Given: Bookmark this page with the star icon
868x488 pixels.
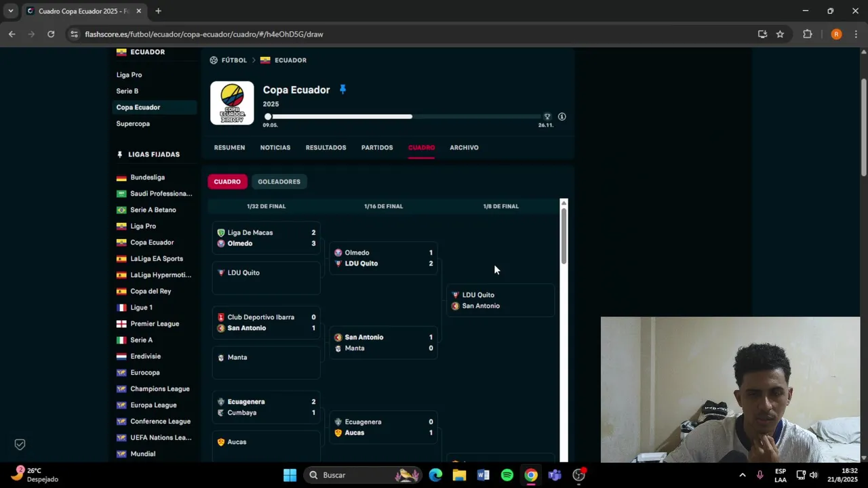Looking at the screenshot, I should point(780,34).
